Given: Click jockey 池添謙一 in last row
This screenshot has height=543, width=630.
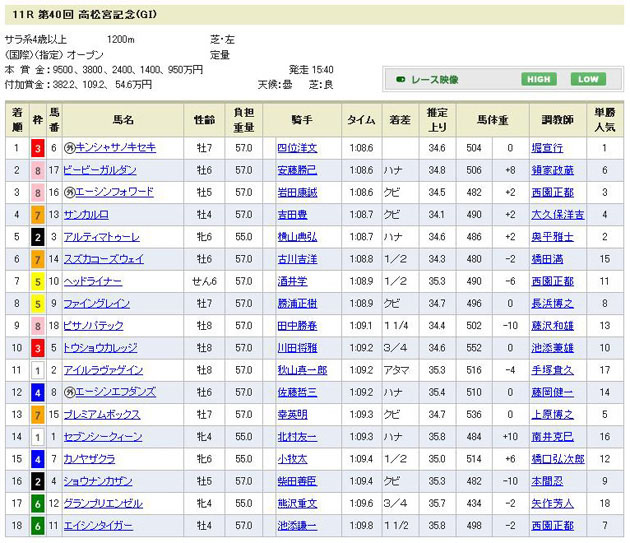Looking at the screenshot, I should tap(296, 525).
